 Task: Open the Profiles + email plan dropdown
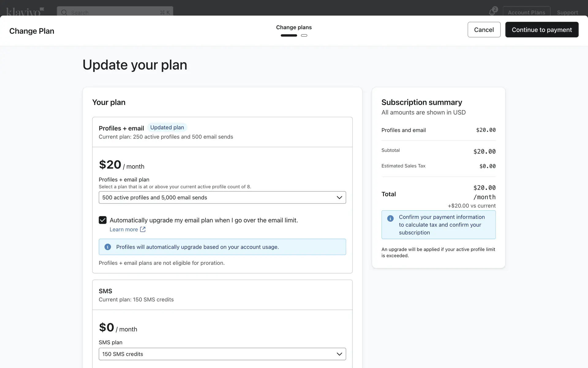click(x=222, y=197)
